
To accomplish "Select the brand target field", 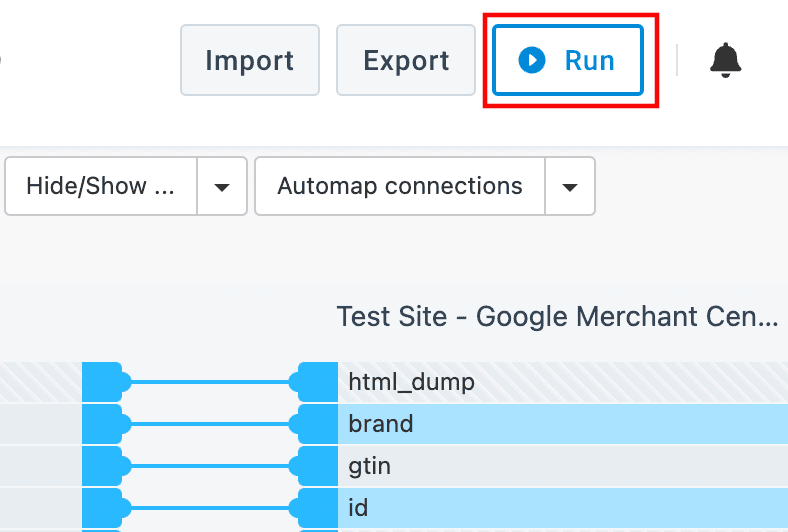I will (381, 424).
